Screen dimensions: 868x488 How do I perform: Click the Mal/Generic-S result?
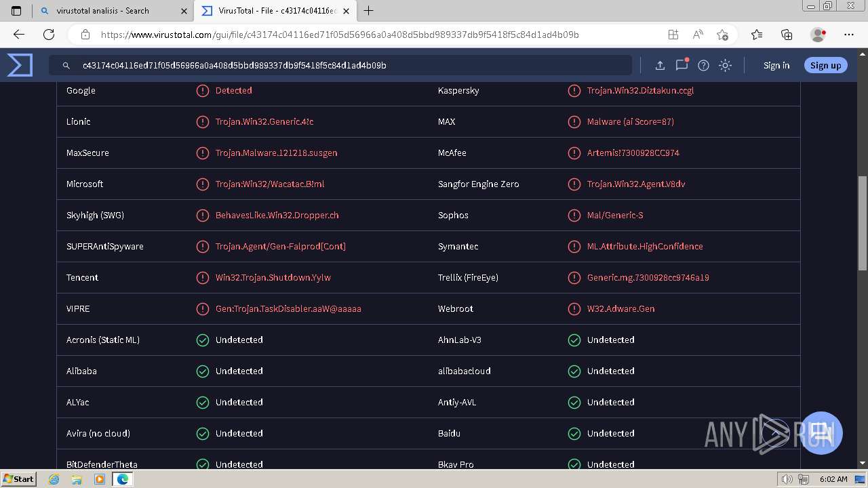coord(615,216)
